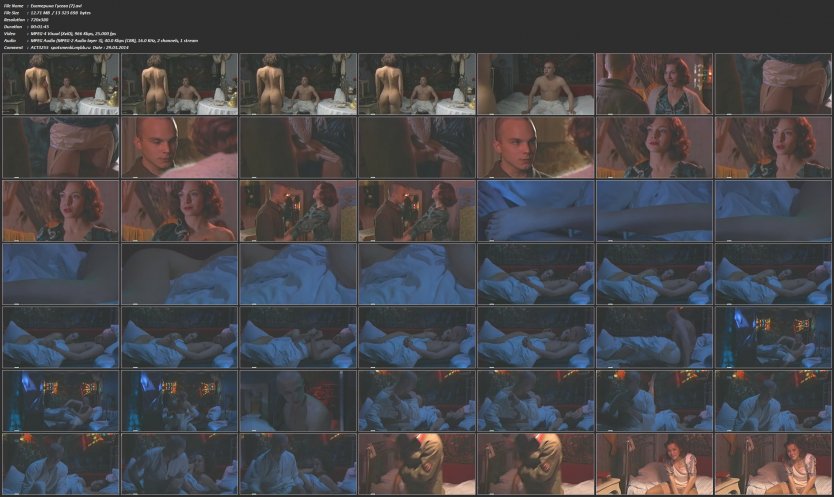Image resolution: width=834 pixels, height=497 pixels.
Task: Click the Comment line with date
Action: tap(100, 47)
